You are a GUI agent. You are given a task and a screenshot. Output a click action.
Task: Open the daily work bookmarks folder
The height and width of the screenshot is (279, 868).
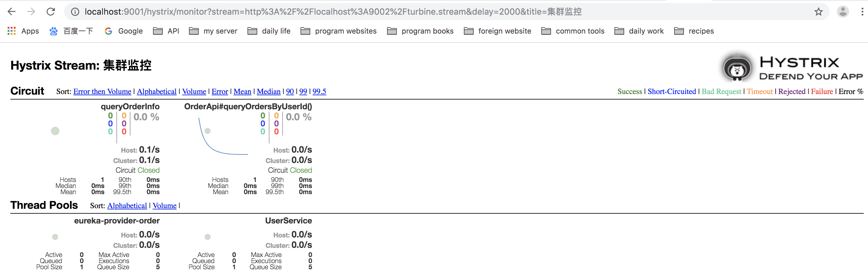639,31
